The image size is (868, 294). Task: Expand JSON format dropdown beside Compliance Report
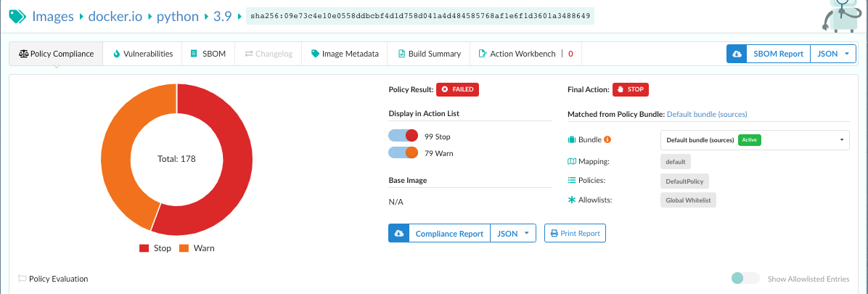[513, 233]
